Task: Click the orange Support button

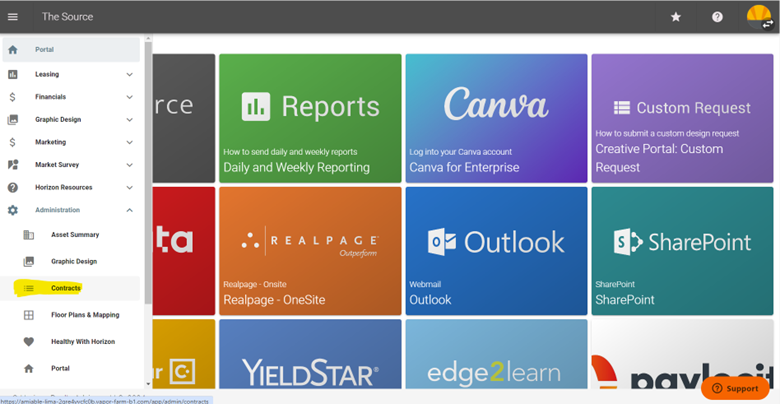Action: coord(737,389)
